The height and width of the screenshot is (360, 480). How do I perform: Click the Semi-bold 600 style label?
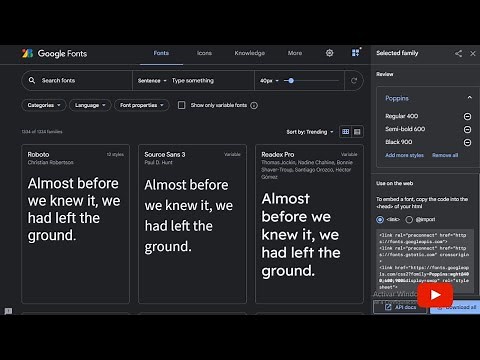[x=405, y=129]
